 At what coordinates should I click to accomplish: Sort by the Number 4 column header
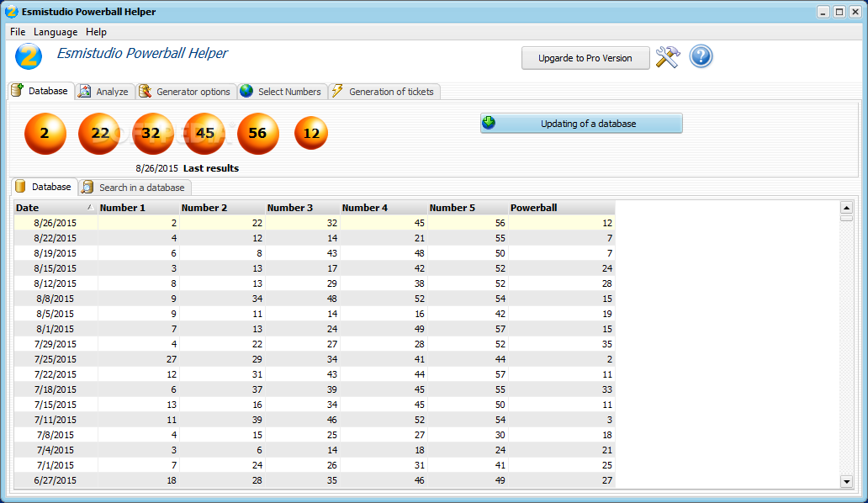384,208
